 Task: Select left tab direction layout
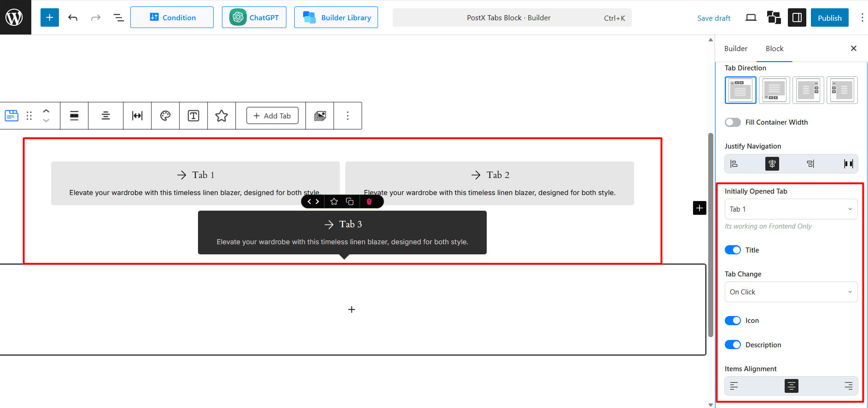842,90
